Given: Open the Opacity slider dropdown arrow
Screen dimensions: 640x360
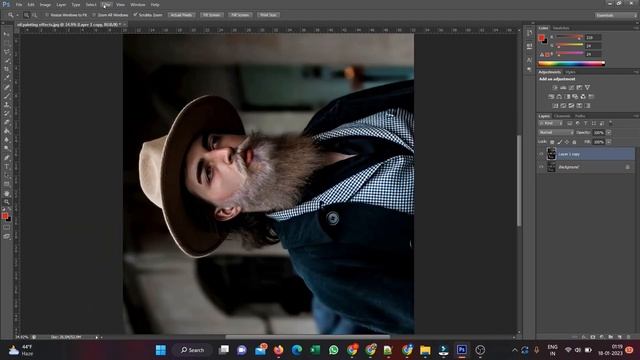Looking at the screenshot, I should 609,132.
